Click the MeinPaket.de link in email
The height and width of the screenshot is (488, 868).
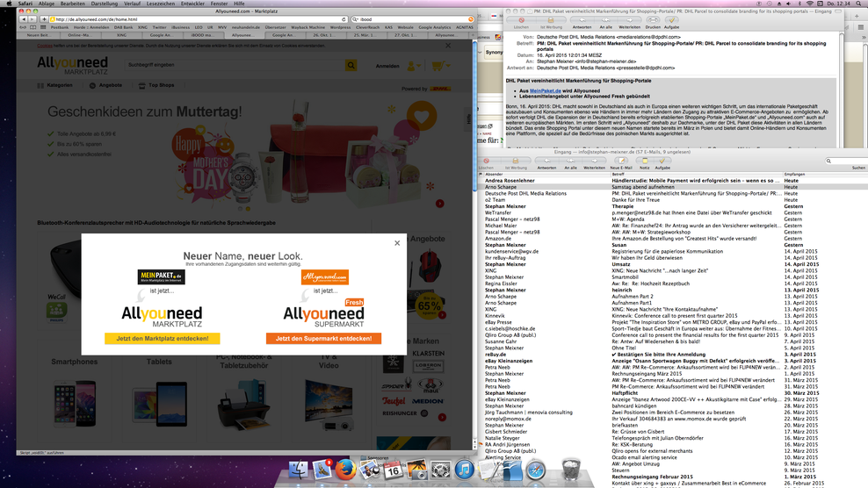click(x=546, y=90)
